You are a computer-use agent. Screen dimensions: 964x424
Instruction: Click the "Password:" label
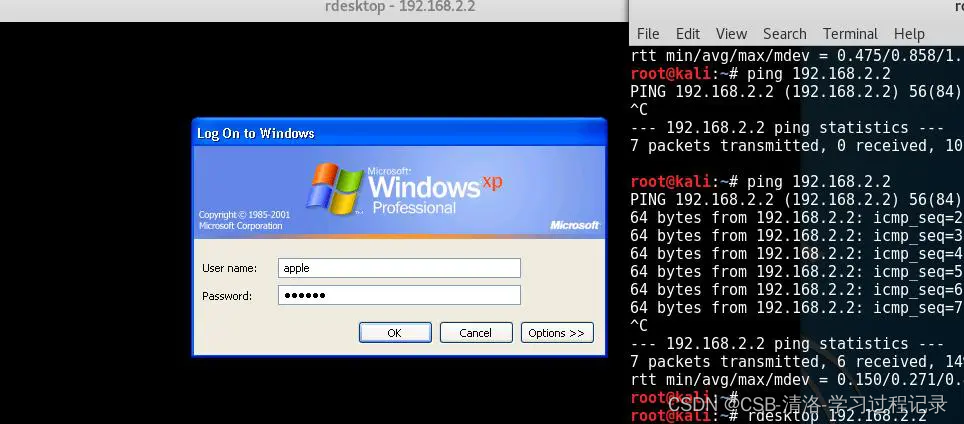(227, 296)
